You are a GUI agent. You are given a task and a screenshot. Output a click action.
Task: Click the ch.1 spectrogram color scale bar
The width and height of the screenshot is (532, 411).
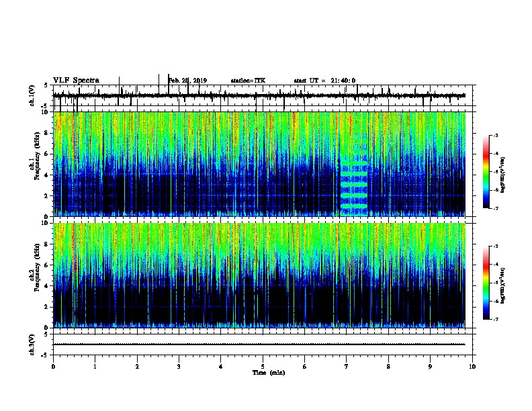[x=486, y=172]
